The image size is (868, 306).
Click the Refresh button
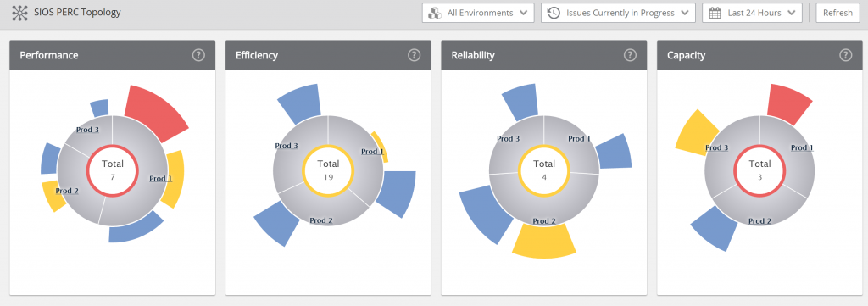(837, 13)
